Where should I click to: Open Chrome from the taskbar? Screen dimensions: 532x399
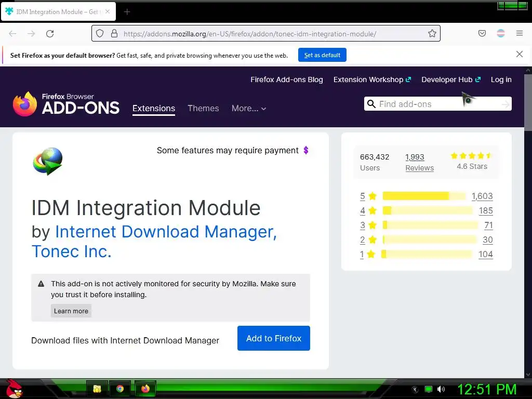pyautogui.click(x=120, y=389)
